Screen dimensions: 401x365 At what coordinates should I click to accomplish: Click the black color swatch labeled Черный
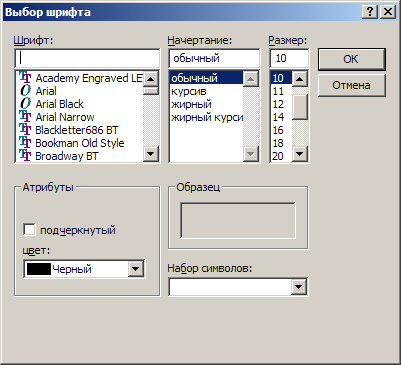click(39, 269)
